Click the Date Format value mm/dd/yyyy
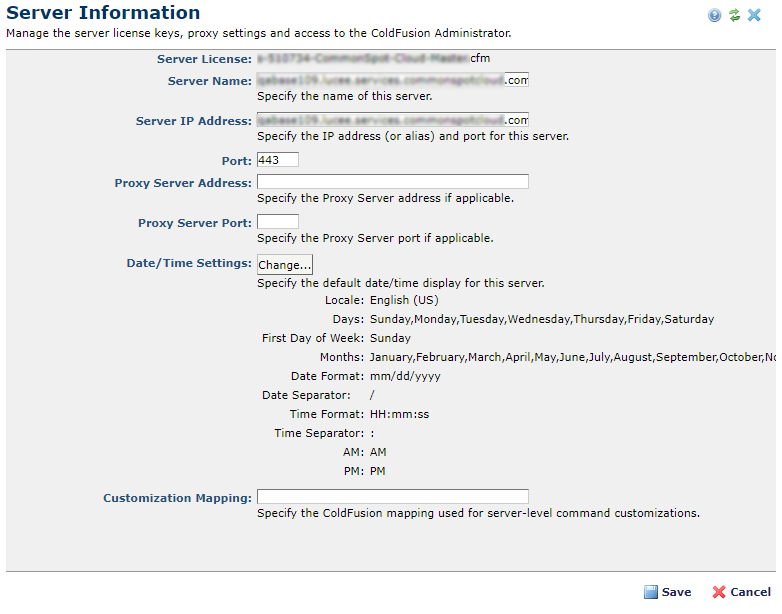This screenshot has height=614, width=782. click(x=405, y=376)
